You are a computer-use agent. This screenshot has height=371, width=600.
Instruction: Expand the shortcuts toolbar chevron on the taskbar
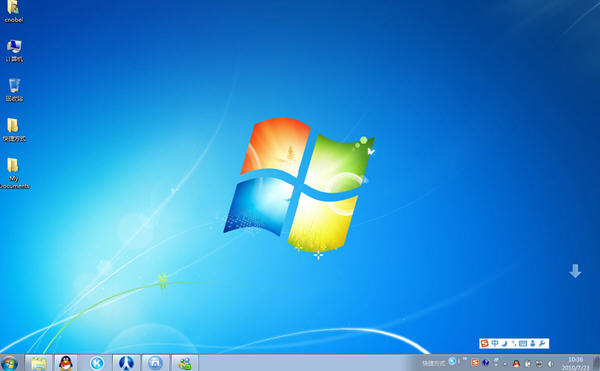(x=465, y=359)
